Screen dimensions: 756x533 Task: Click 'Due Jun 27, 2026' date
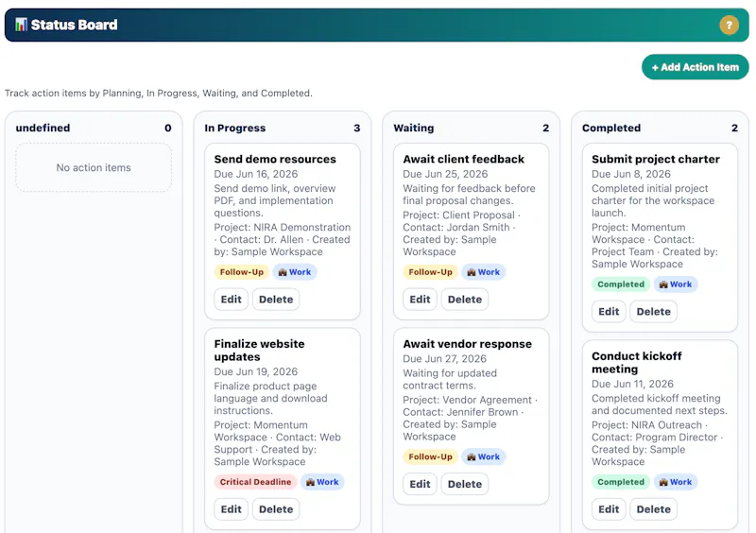click(x=444, y=359)
